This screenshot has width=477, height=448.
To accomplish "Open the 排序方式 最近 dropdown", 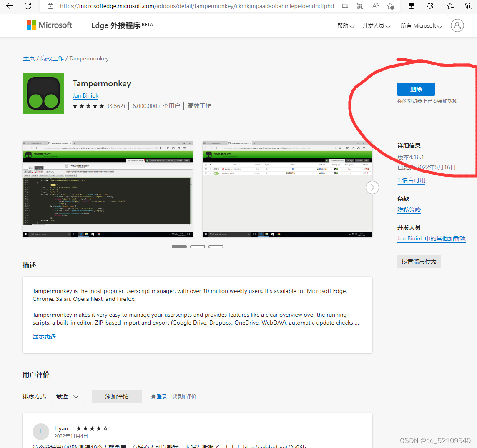I will (x=68, y=396).
